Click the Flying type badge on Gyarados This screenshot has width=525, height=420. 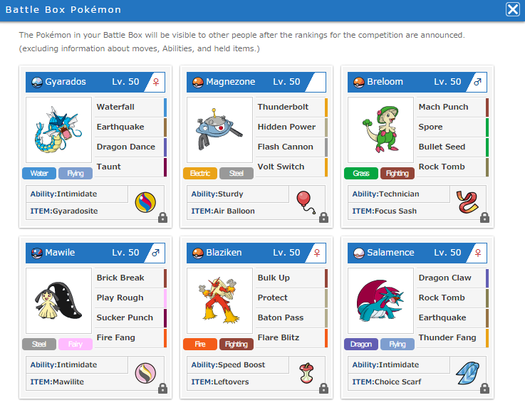(76, 174)
